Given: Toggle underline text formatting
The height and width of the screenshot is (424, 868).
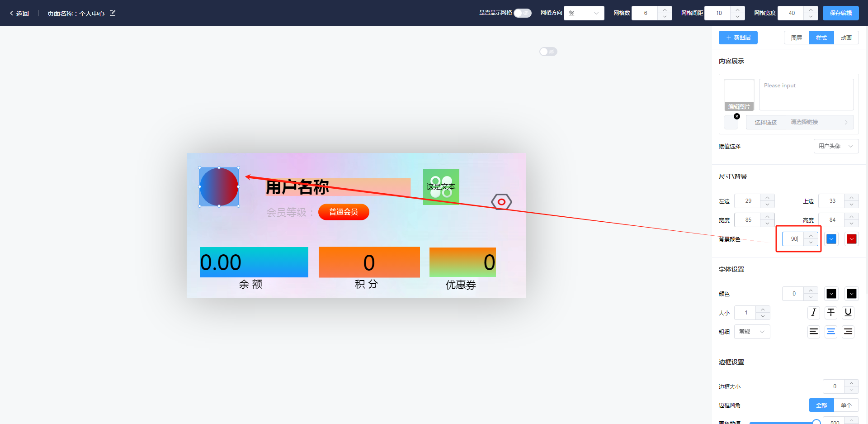Looking at the screenshot, I should (848, 313).
